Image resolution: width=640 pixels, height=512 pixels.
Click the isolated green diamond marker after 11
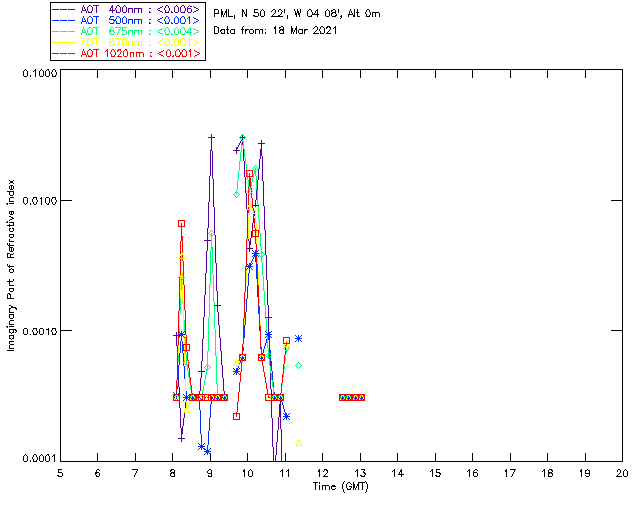[x=298, y=366]
